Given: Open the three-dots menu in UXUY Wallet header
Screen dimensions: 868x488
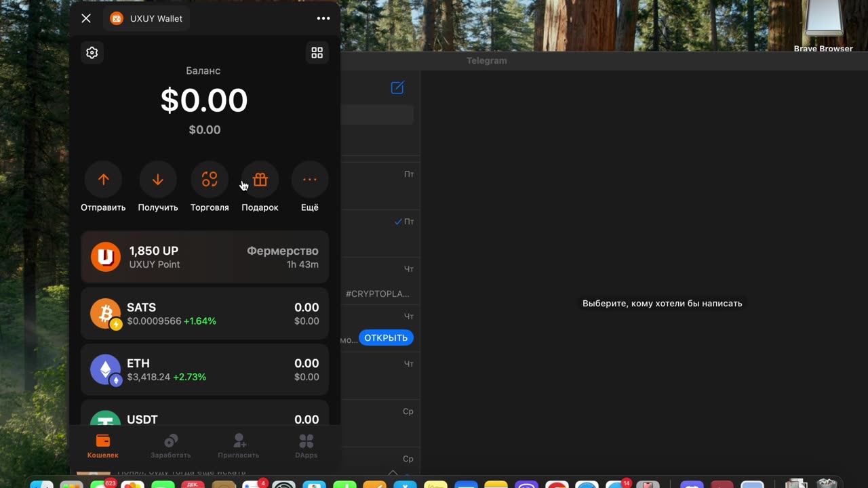Looking at the screenshot, I should point(323,18).
